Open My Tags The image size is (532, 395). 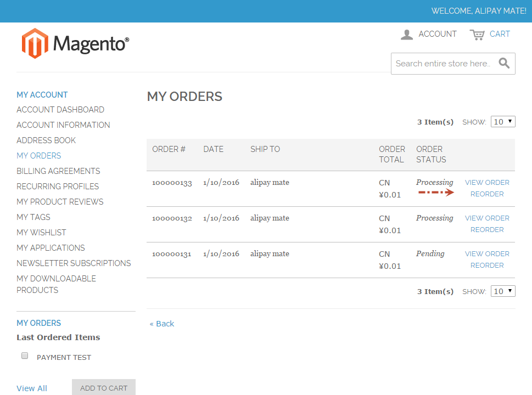[x=33, y=217]
